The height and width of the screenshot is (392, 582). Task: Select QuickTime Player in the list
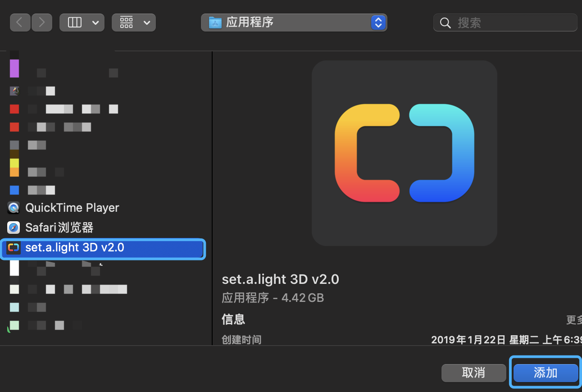click(72, 208)
